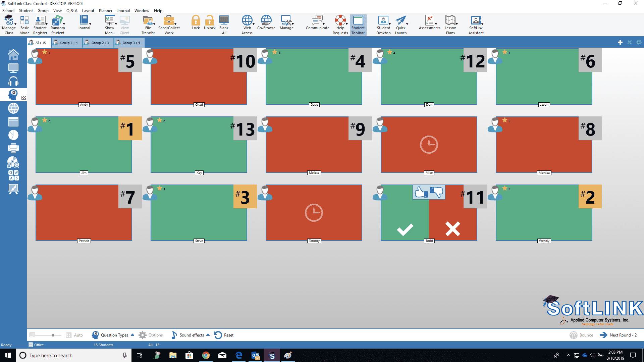Click the Reset button

point(224,335)
